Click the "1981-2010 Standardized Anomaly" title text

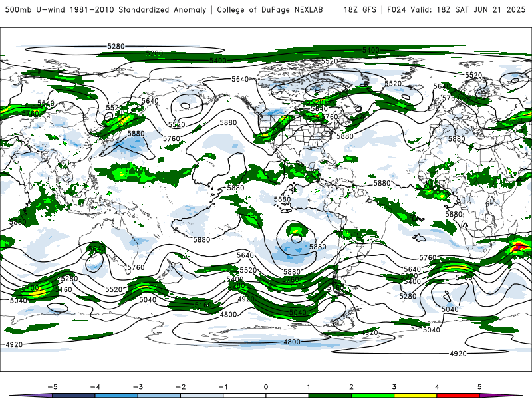pyautogui.click(x=138, y=9)
